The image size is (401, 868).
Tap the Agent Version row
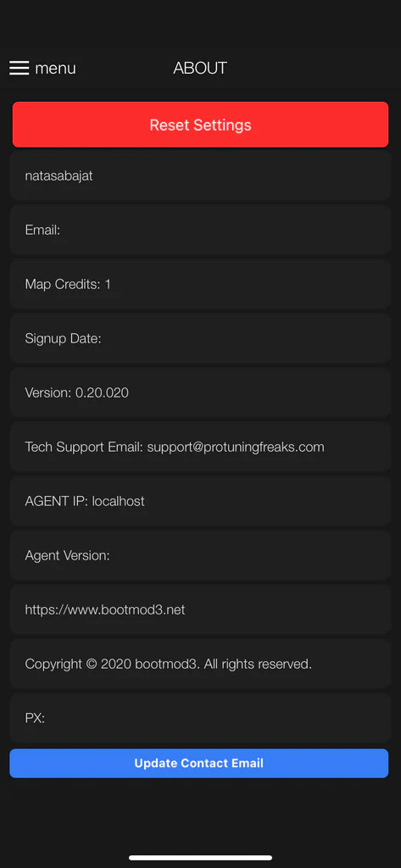coord(200,556)
